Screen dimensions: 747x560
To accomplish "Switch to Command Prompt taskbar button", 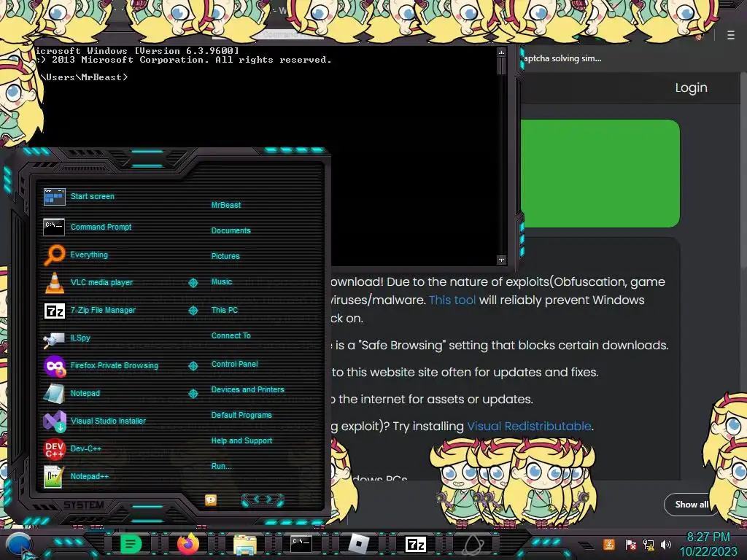I will 301,544.
